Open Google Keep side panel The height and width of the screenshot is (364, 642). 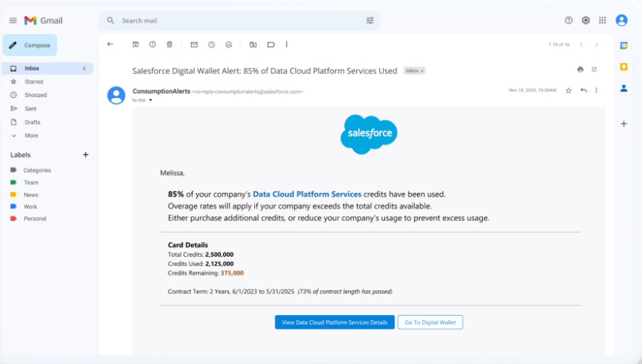click(624, 67)
